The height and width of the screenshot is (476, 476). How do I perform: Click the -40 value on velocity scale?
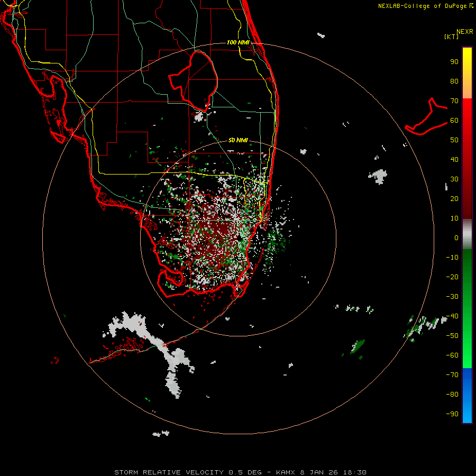pos(452,316)
